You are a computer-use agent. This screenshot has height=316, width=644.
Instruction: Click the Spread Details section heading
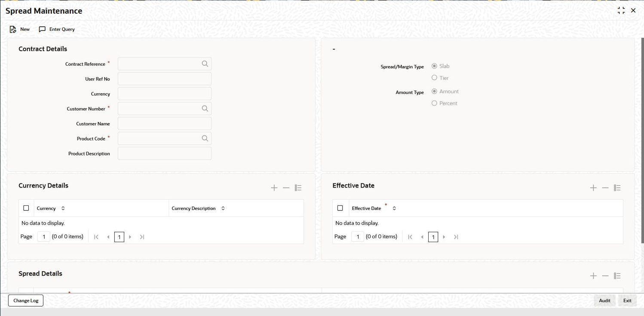[40, 273]
